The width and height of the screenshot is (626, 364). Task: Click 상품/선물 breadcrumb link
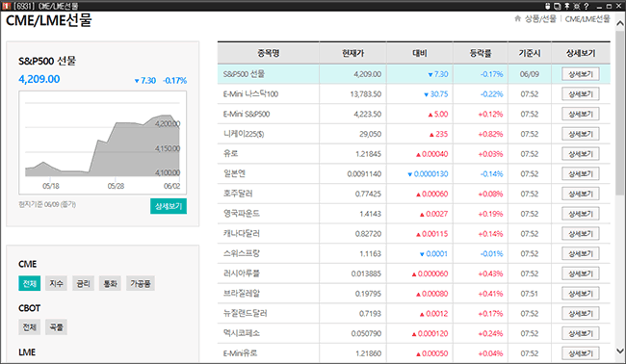540,18
